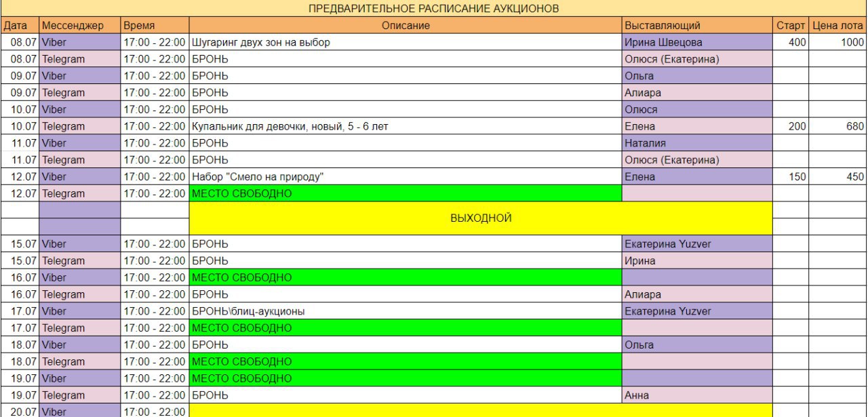Select the 'Дата' column header
This screenshot has width=868, height=417.
point(20,26)
